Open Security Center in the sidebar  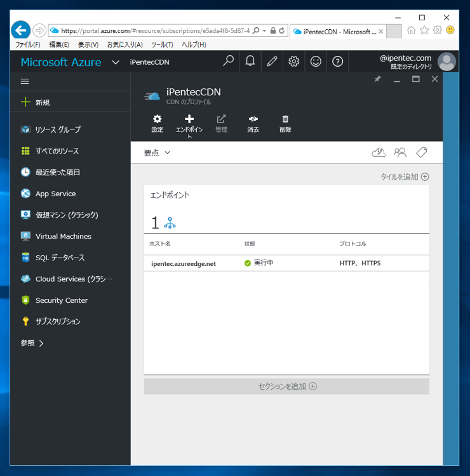click(x=70, y=300)
